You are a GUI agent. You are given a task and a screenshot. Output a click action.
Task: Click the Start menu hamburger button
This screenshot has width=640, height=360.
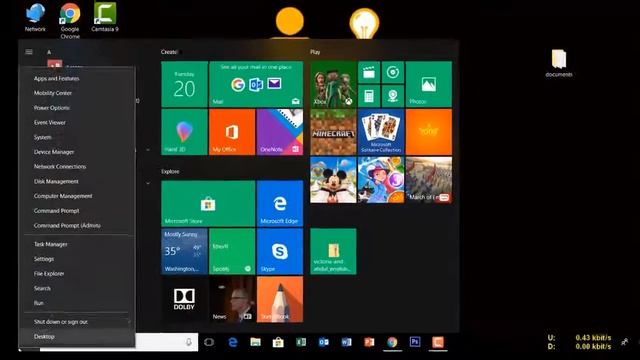pyautogui.click(x=29, y=52)
